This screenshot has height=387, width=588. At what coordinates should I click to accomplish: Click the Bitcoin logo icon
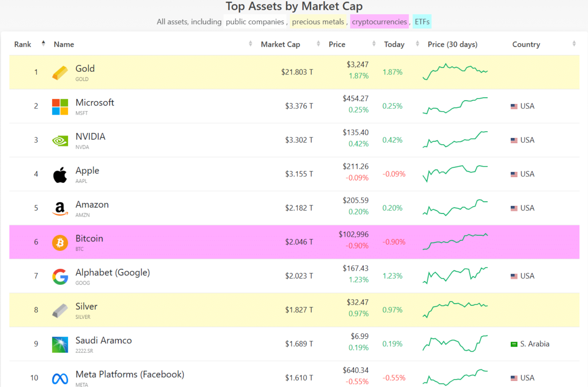tap(60, 243)
